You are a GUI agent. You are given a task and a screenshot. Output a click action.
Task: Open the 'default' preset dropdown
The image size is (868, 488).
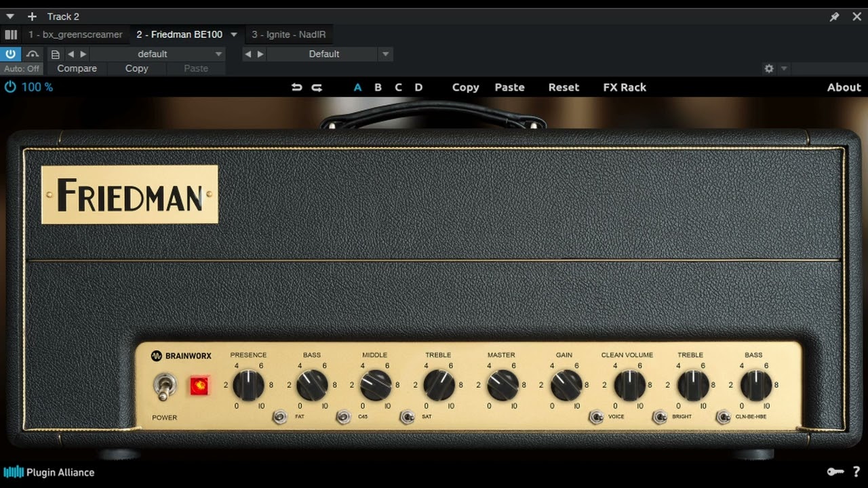[157, 54]
